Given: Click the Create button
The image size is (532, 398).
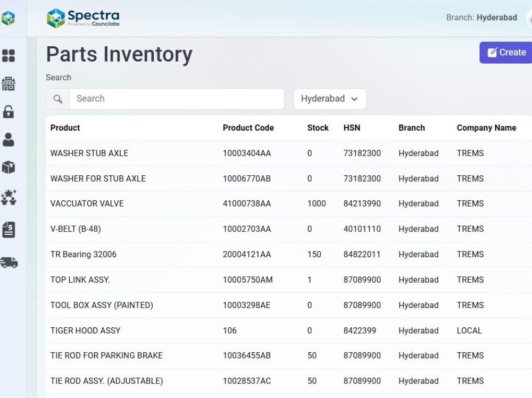Looking at the screenshot, I should [506, 53].
